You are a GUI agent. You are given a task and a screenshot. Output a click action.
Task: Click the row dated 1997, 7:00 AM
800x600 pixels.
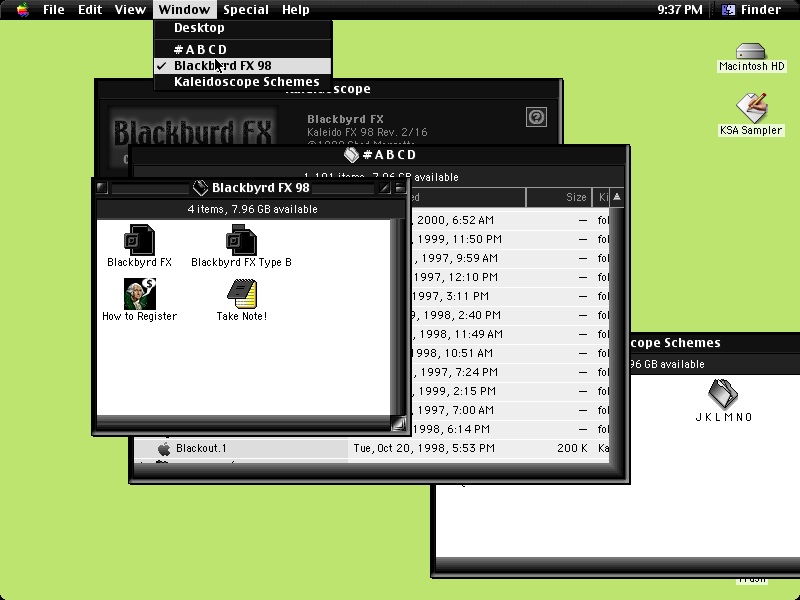pos(509,410)
